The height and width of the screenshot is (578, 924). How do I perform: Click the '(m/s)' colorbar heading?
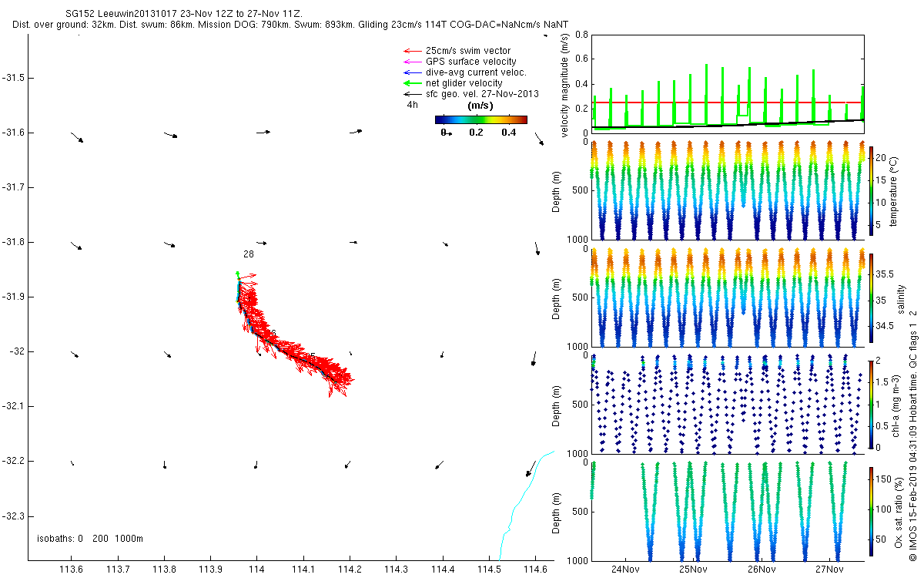coord(480,106)
